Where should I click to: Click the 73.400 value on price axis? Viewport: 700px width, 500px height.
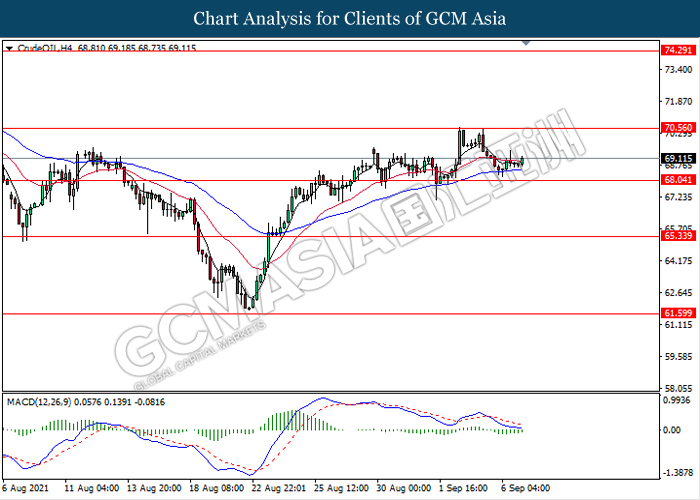(679, 70)
